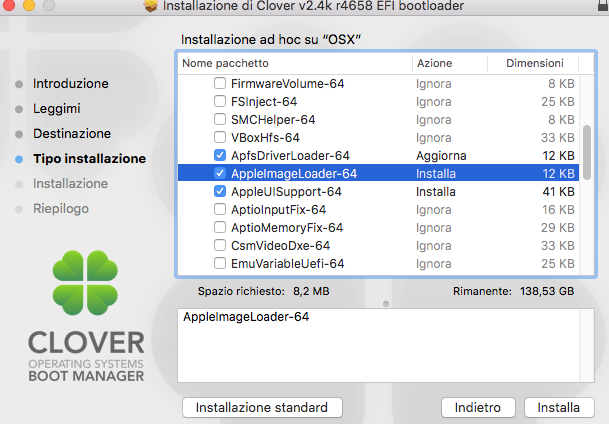Select the FirmwareVolume-64 row name
The height and width of the screenshot is (424, 609).
pos(287,83)
